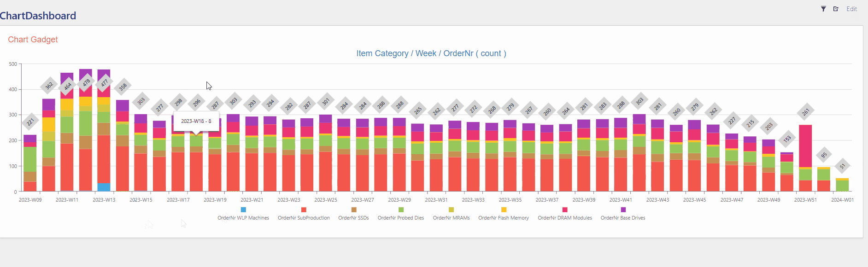Toggle OrderNr SubProduction red legend marker
The image size is (868, 267).
click(304, 210)
